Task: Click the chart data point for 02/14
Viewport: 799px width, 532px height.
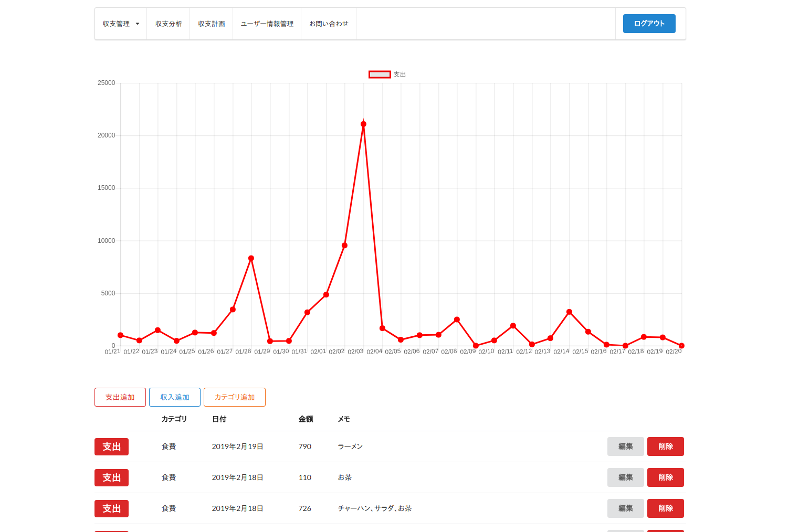Action: click(569, 312)
